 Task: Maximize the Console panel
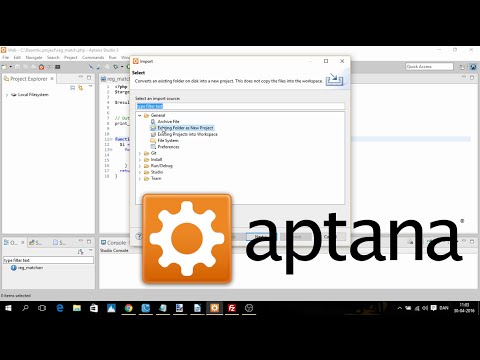click(x=472, y=241)
